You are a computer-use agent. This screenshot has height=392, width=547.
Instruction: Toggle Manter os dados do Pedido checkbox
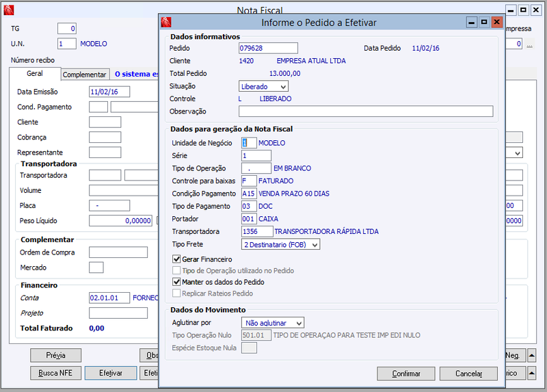[176, 282]
